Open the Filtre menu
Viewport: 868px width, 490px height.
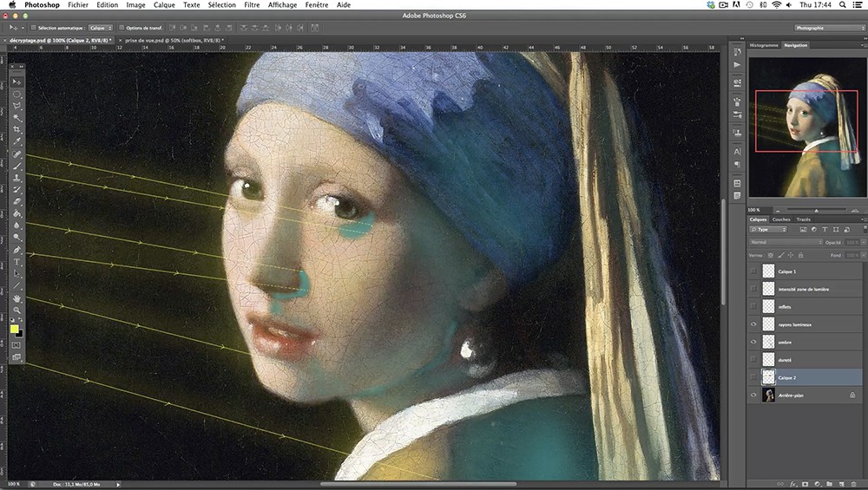pos(252,4)
